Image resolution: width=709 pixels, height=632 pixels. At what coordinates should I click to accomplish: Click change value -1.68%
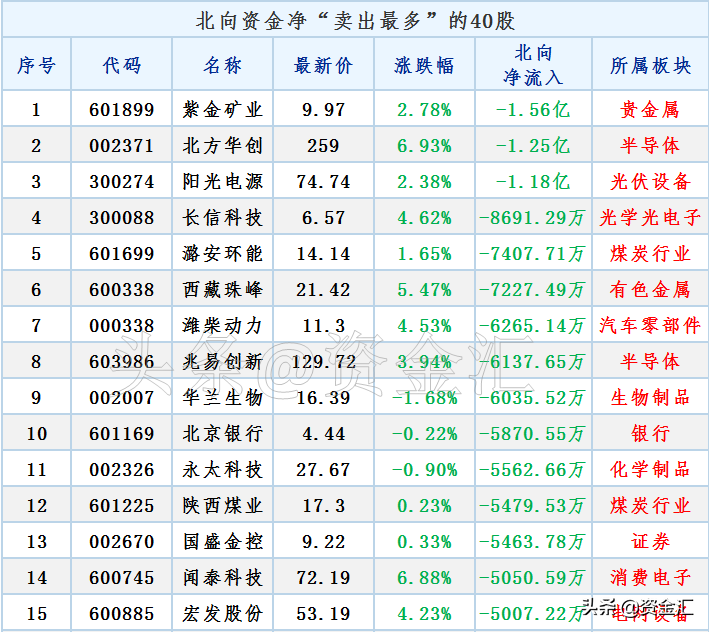tap(424, 398)
